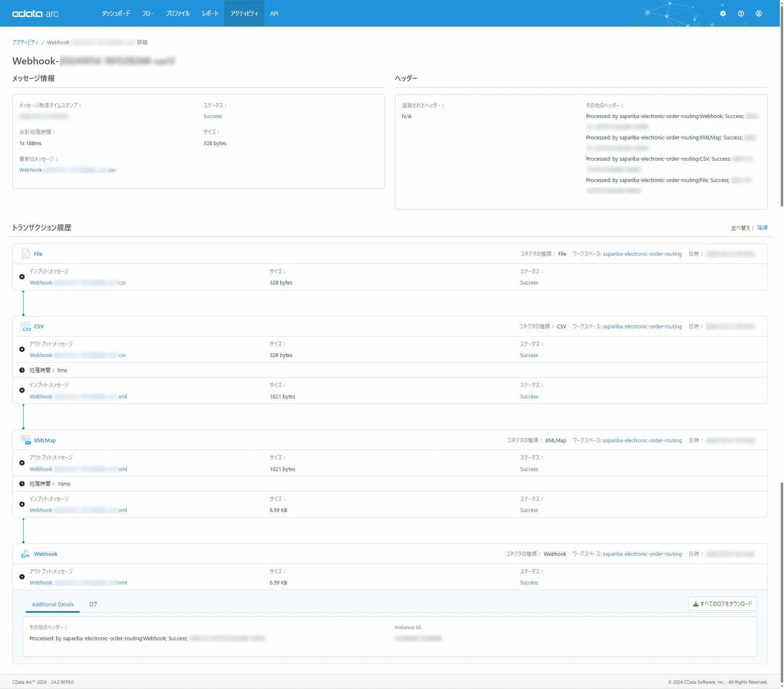Click the トランザクション履歴 heading

[42, 227]
